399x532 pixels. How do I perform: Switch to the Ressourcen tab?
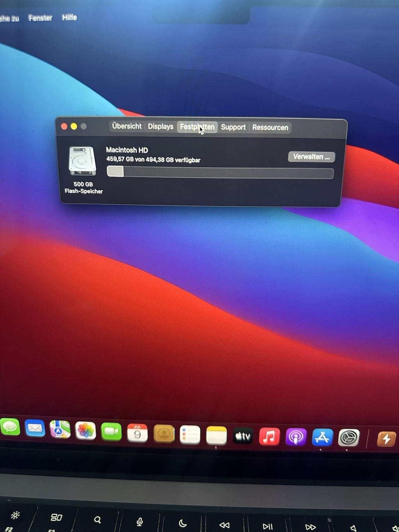click(270, 128)
